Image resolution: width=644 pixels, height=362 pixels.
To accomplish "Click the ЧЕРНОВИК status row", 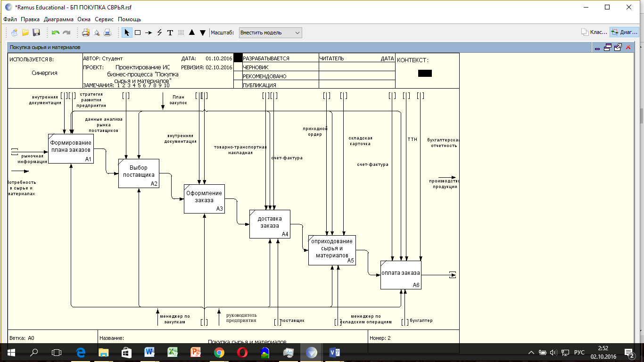I will pos(281,67).
